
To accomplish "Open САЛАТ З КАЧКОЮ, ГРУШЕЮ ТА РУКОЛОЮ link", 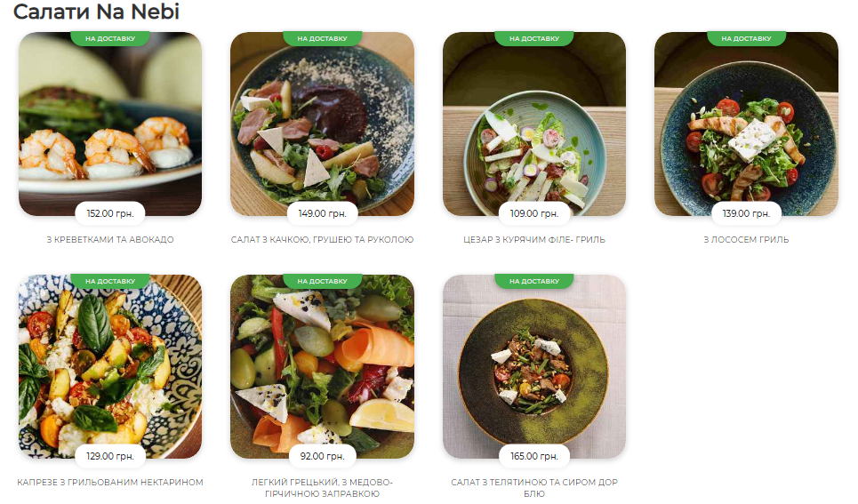I will coord(322,240).
